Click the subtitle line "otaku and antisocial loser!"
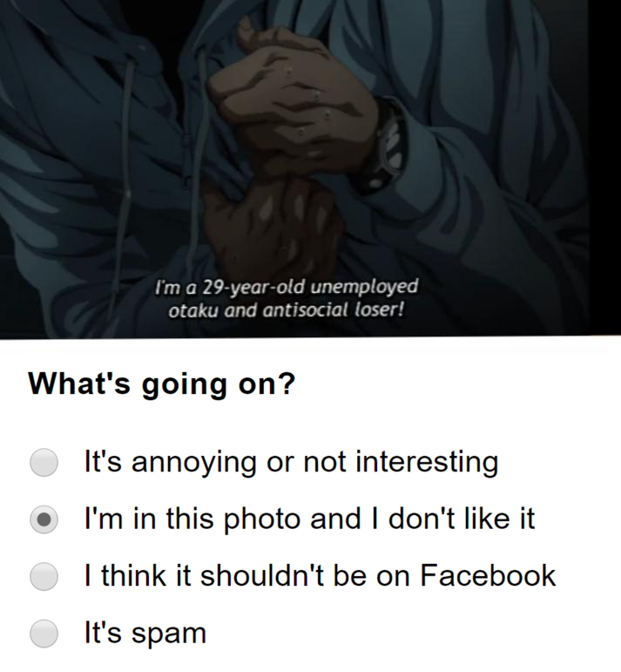This screenshot has height=672, width=621. click(286, 310)
